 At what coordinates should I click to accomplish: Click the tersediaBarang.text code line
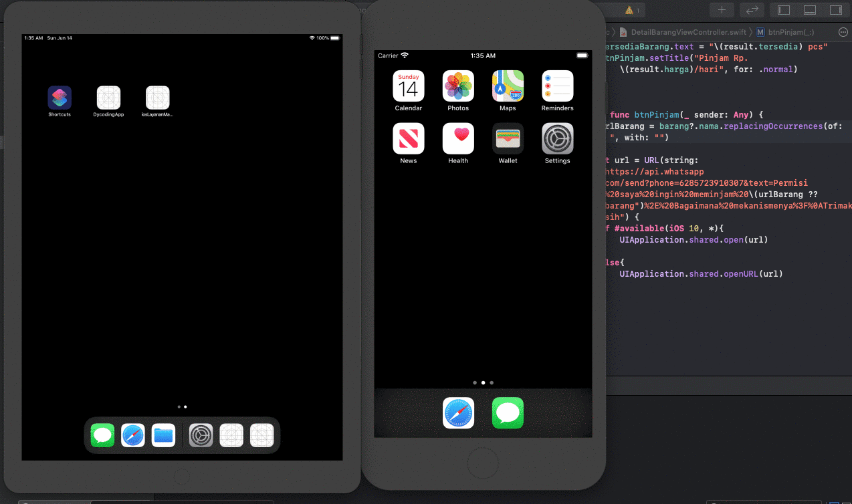tap(716, 46)
